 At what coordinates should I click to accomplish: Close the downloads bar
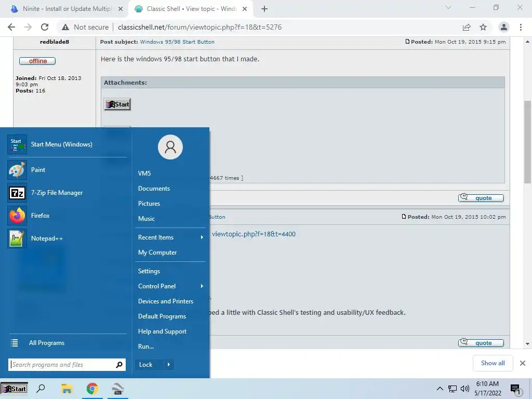pyautogui.click(x=523, y=363)
